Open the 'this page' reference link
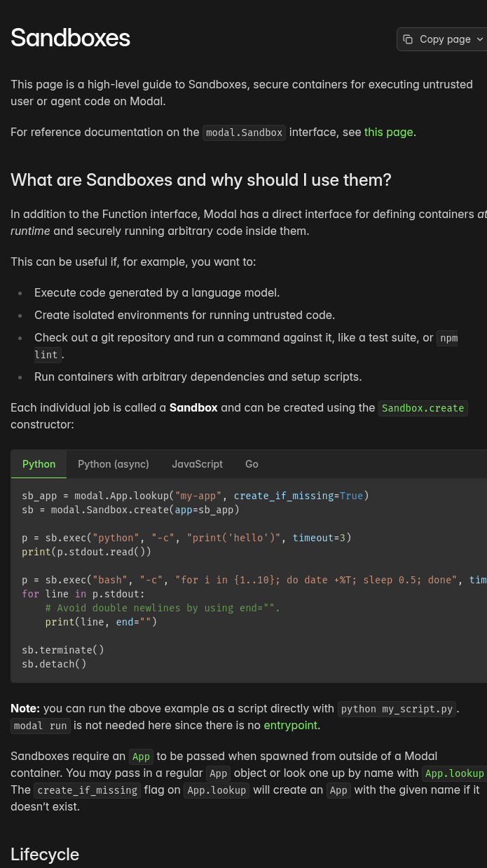The height and width of the screenshot is (868, 487). click(389, 132)
